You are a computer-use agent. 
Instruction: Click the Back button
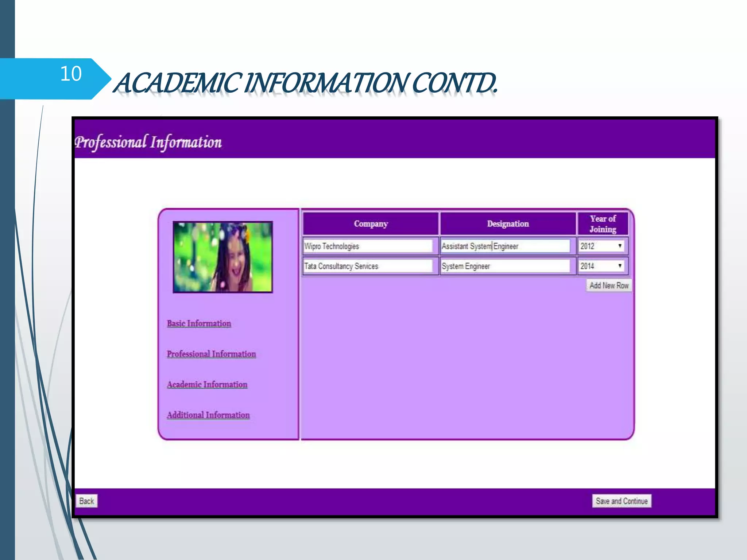(x=87, y=501)
